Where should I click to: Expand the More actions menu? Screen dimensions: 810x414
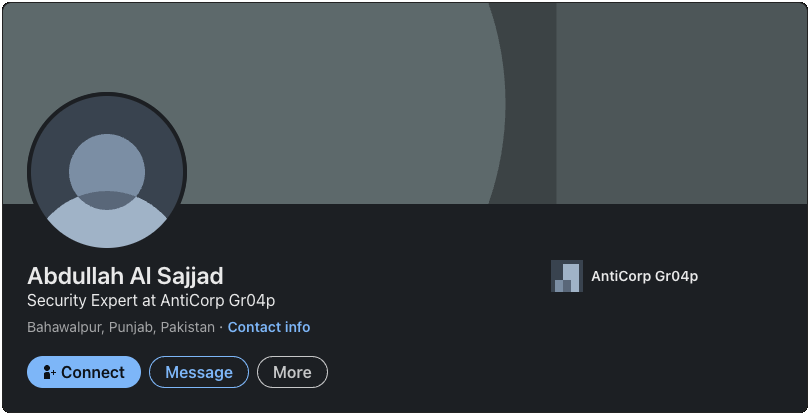click(x=292, y=372)
